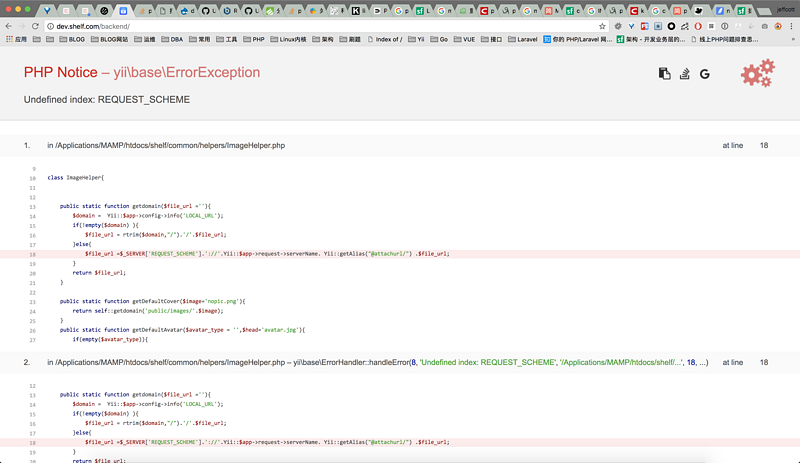
Task: Open the '你的 PHP/Laravel' bookmark
Action: coord(579,40)
